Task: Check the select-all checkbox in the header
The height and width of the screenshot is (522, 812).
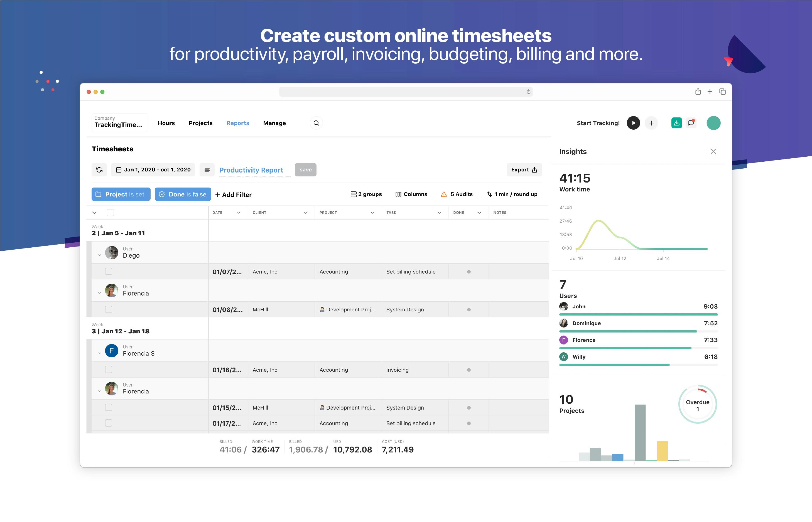Action: point(110,213)
